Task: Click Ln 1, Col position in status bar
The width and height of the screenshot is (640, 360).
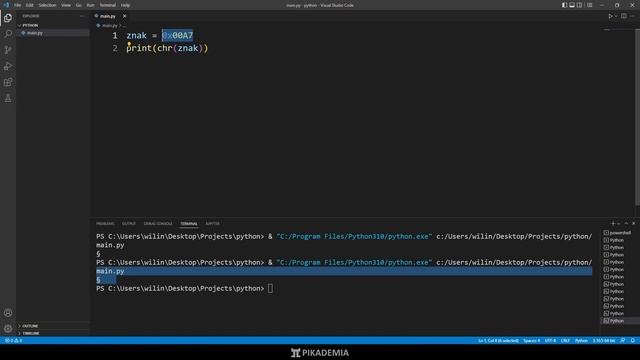Action: click(x=498, y=340)
